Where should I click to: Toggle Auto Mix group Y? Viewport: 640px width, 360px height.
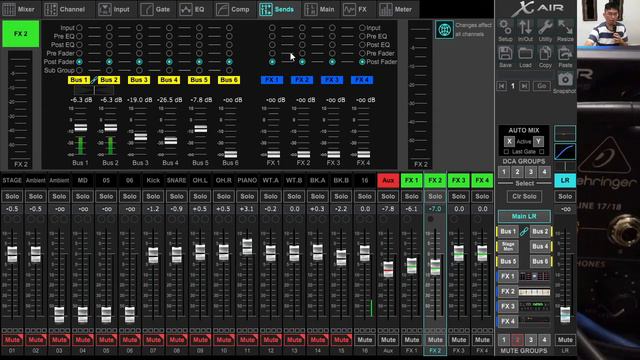pos(538,142)
